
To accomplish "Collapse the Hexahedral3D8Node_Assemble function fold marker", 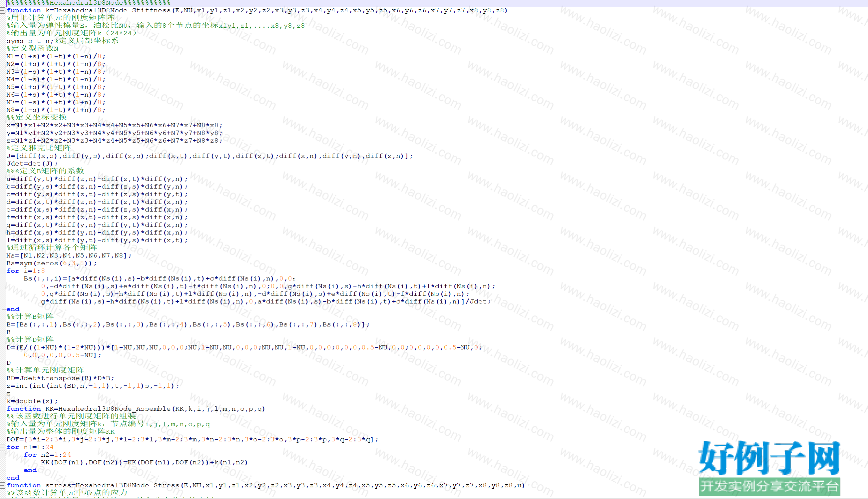I will tap(2, 409).
